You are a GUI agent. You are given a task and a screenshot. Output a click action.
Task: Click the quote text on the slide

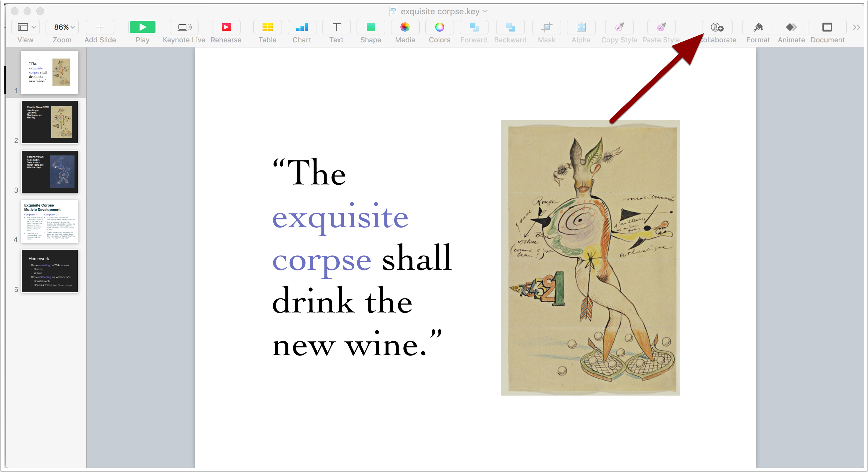coord(362,258)
